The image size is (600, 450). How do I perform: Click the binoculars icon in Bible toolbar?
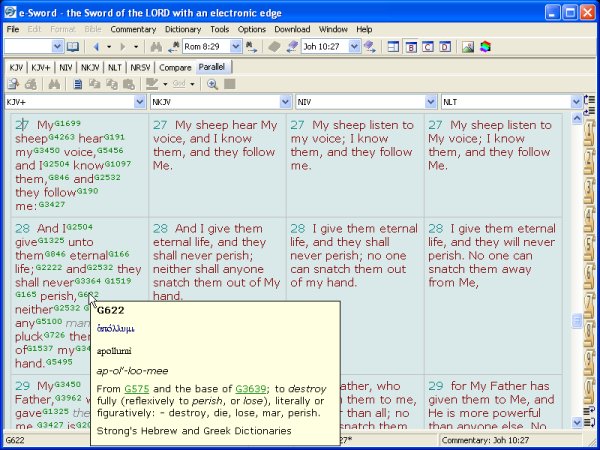coord(54,84)
